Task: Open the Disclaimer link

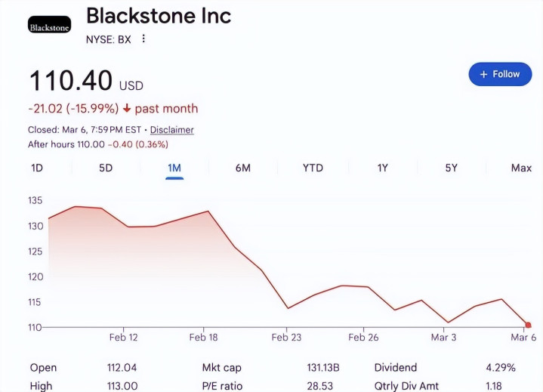Action: (x=172, y=130)
